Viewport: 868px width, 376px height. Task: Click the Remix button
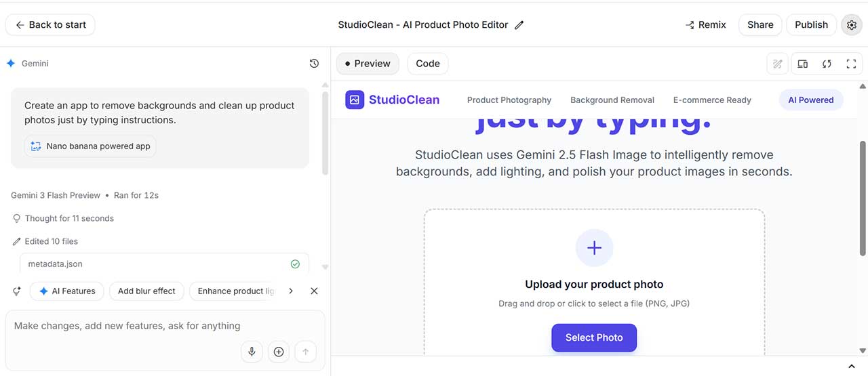point(705,25)
